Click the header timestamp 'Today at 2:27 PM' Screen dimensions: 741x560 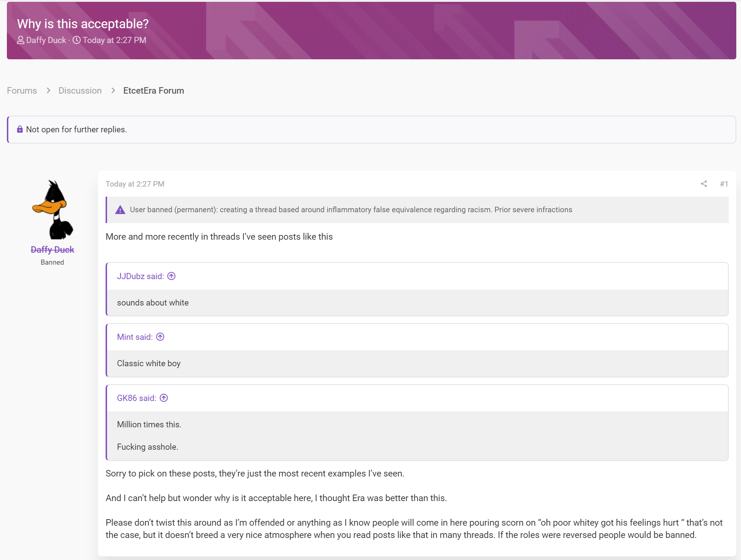tap(114, 40)
